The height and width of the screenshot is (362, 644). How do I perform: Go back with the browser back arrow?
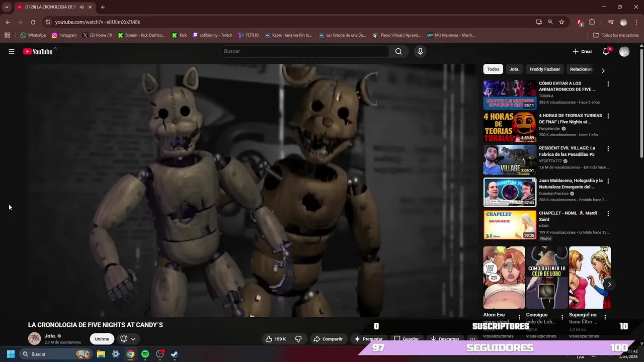tap(8, 22)
